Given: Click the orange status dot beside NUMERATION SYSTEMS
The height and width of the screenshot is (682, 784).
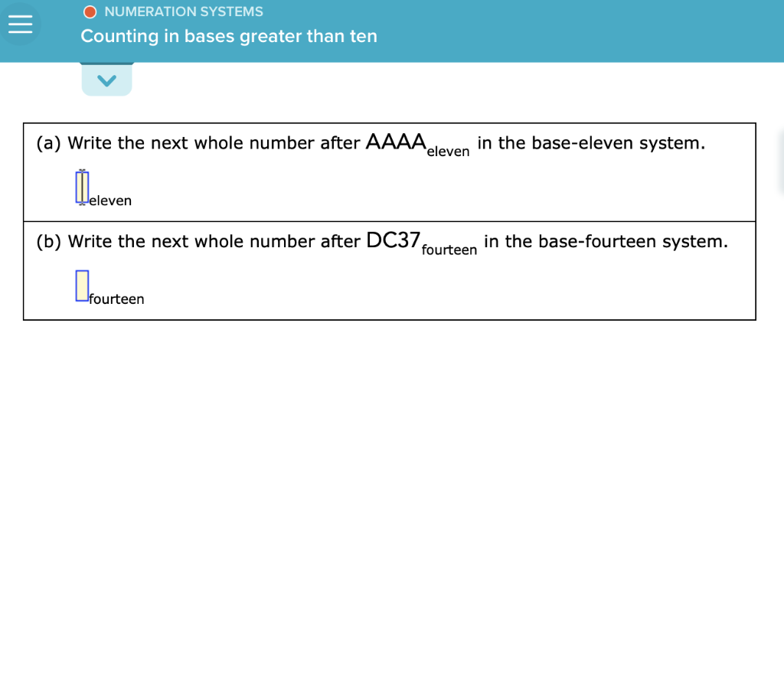Looking at the screenshot, I should [x=90, y=11].
